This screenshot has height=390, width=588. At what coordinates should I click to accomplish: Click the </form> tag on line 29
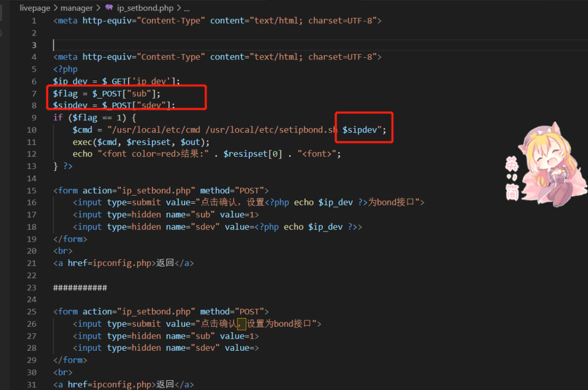click(70, 361)
